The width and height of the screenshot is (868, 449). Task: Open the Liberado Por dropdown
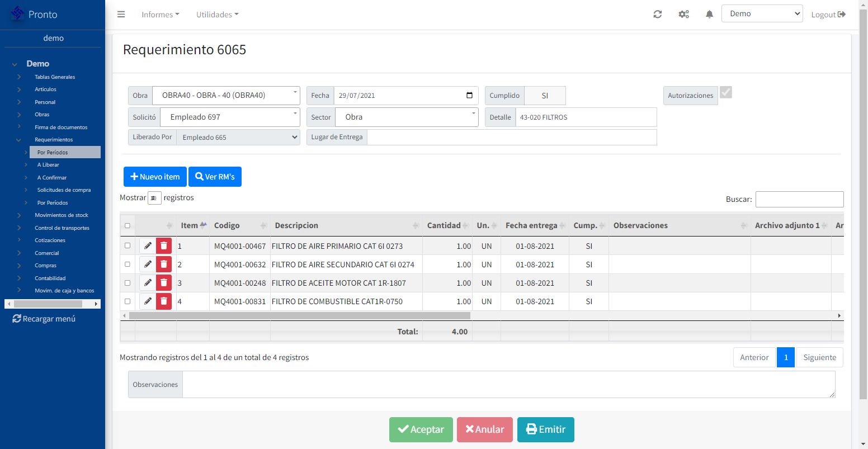(x=238, y=138)
